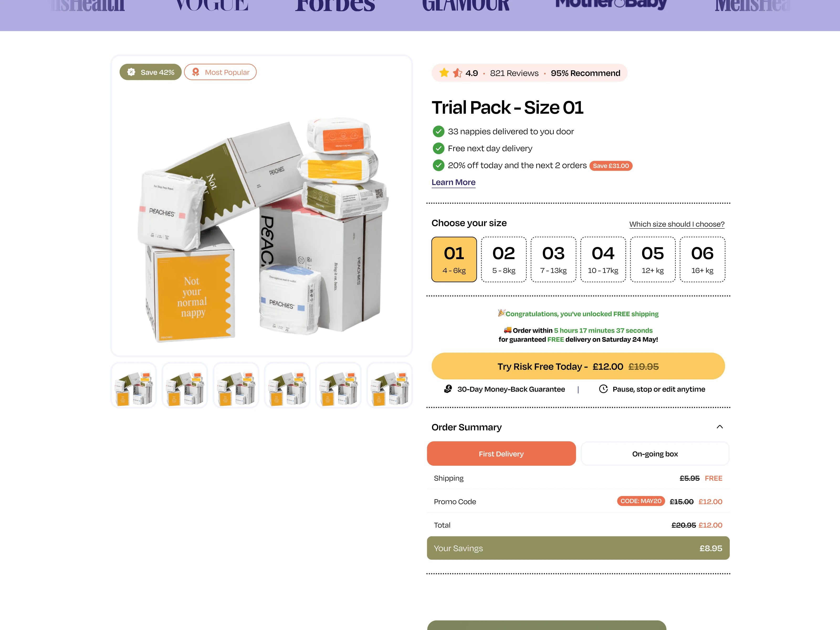Click the clock icon beside Pause, stop or edit
This screenshot has width=840, height=630.
coord(603,389)
